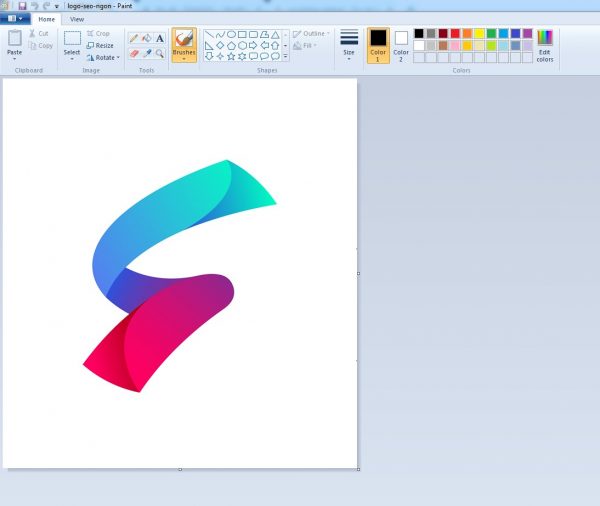Click the canvas bottom-edge resize handle
This screenshot has width=600, height=506.
point(180,469)
